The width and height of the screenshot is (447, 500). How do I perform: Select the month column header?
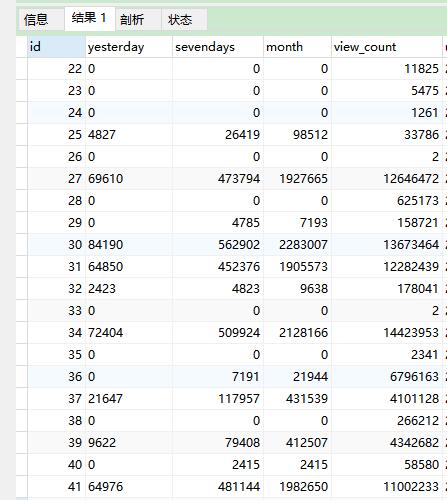pos(297,47)
